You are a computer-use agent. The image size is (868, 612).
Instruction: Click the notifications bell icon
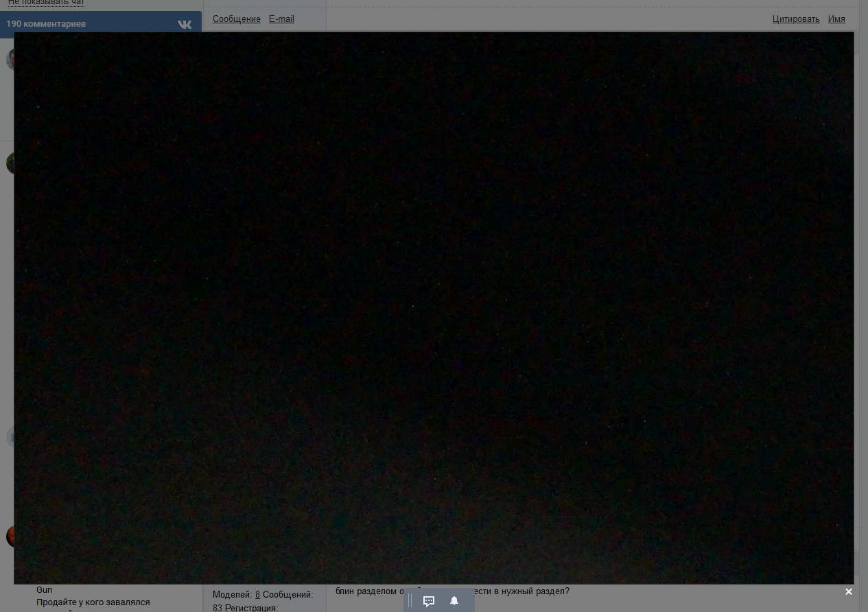tap(454, 601)
